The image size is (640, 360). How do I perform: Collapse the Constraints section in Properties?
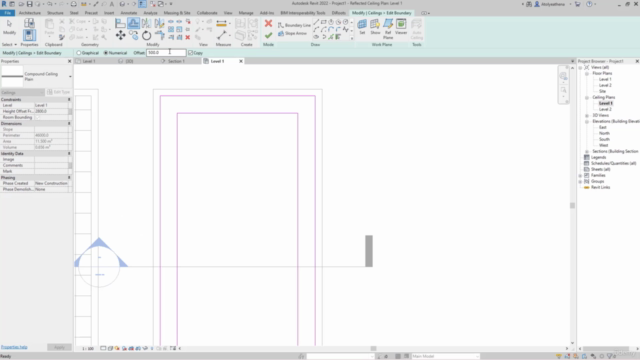pyautogui.click(x=69, y=100)
